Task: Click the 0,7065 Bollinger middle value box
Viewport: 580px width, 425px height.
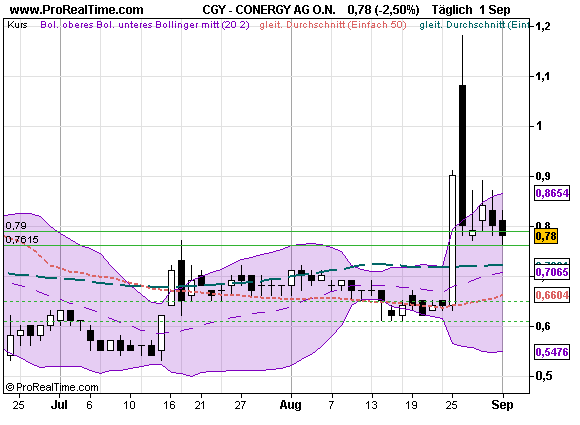Action: tap(552, 272)
